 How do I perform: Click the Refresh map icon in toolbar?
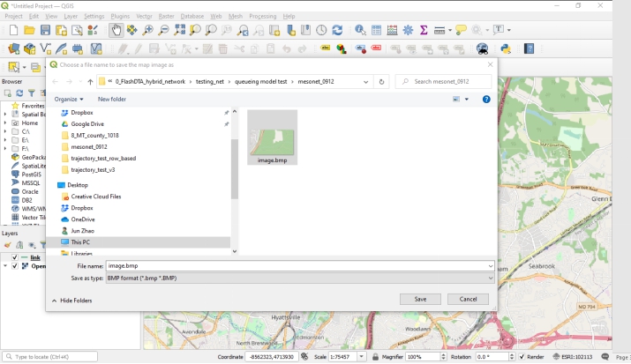click(336, 30)
